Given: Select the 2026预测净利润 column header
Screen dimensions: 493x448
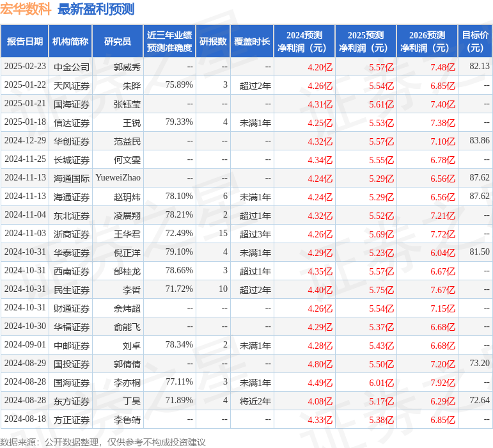Looking at the screenshot, I should coord(427,42).
